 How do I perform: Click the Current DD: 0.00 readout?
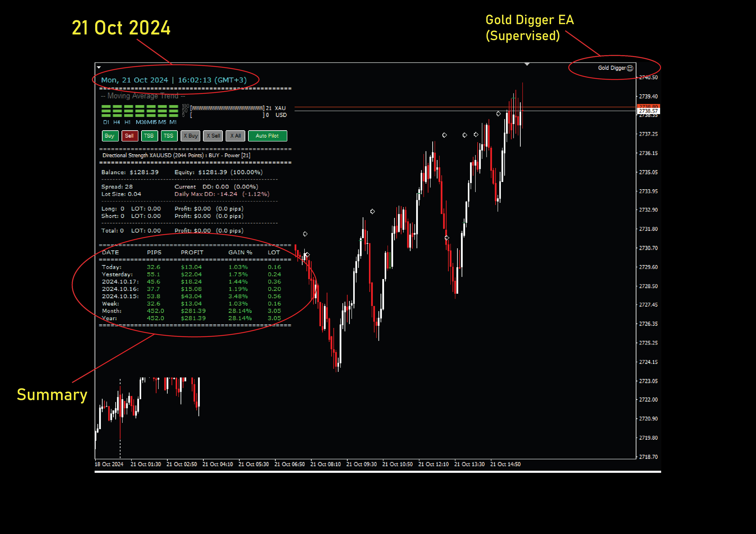point(216,187)
